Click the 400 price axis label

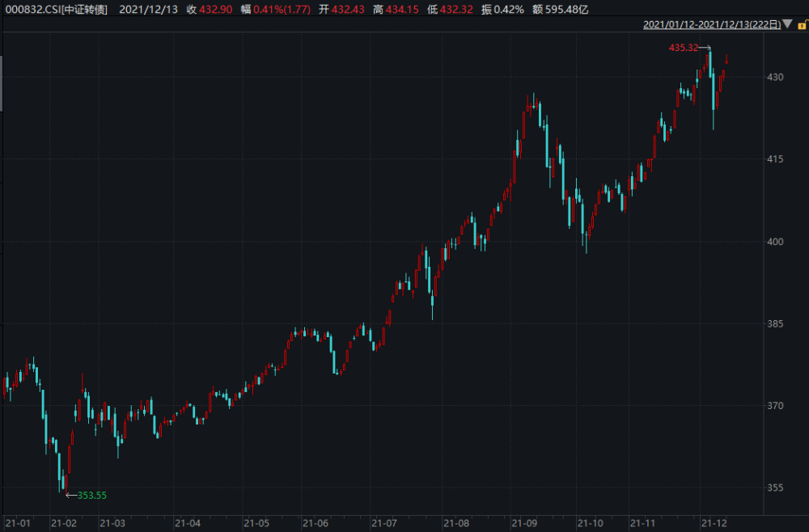(775, 241)
